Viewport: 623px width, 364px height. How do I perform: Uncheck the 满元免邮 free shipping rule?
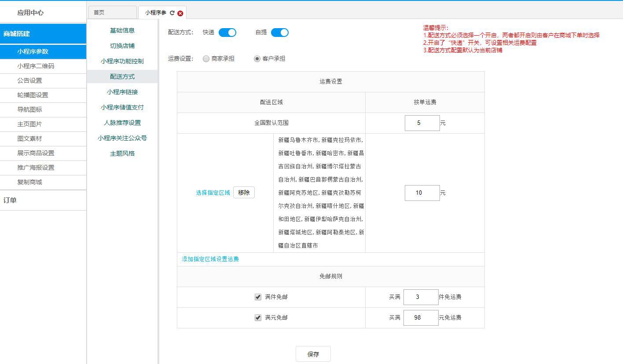tap(258, 317)
